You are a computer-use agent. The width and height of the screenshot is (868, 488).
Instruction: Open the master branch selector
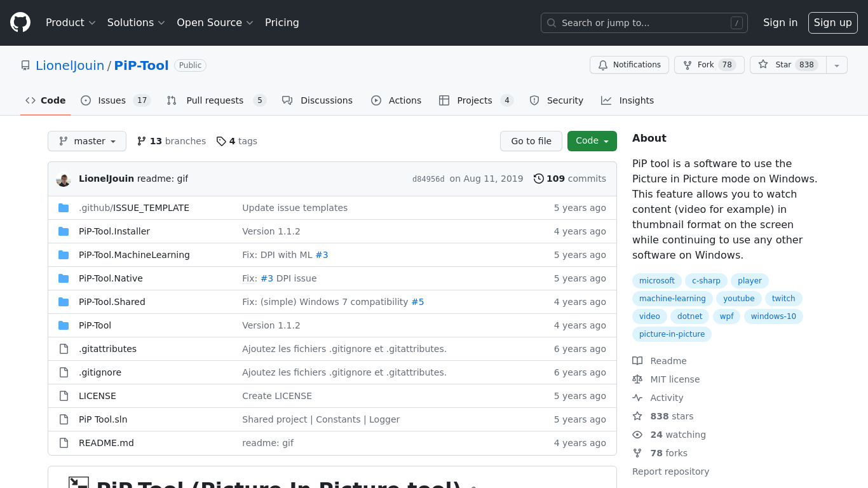pos(87,141)
